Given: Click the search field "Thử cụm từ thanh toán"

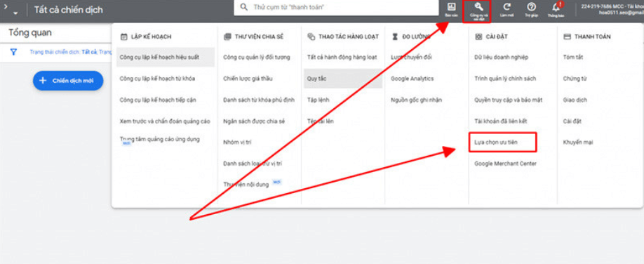Looking at the screenshot, I should (x=336, y=8).
